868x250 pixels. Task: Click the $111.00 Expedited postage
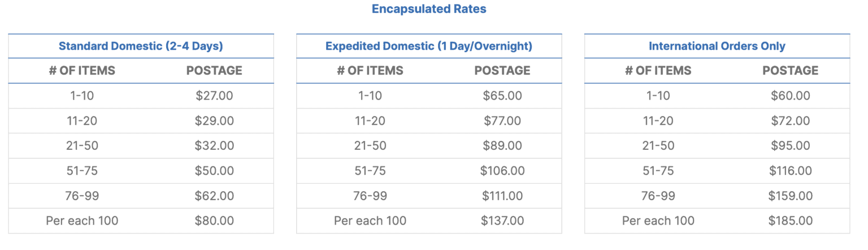pos(502,196)
